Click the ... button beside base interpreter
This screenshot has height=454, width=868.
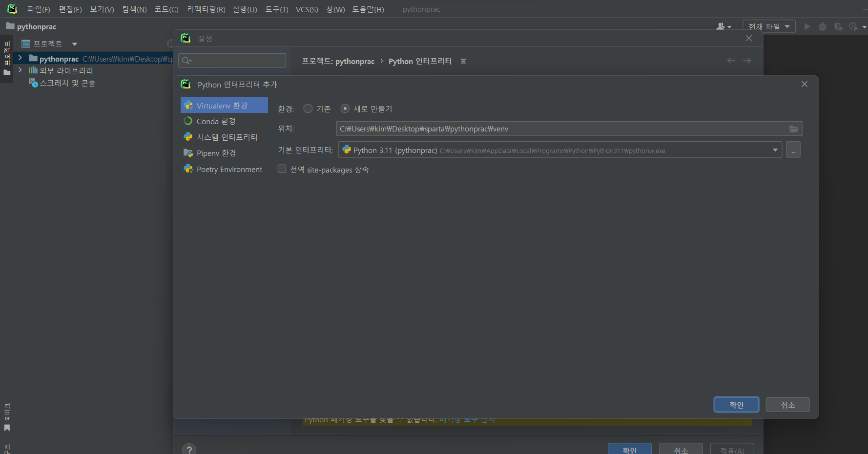coord(793,150)
